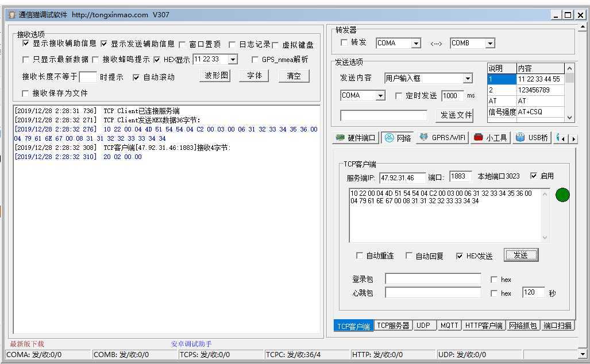Expand 发送内容 用户输入框 dropdown
This screenshot has width=590, height=364.
[468, 78]
